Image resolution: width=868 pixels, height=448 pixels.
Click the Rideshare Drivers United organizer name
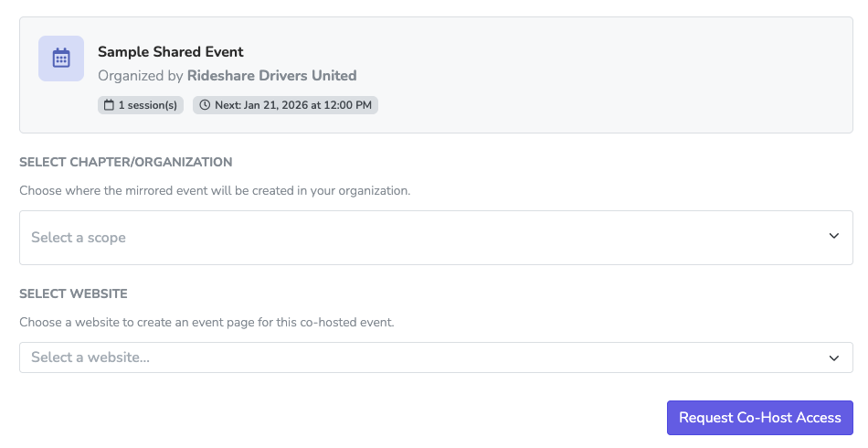[x=271, y=76]
